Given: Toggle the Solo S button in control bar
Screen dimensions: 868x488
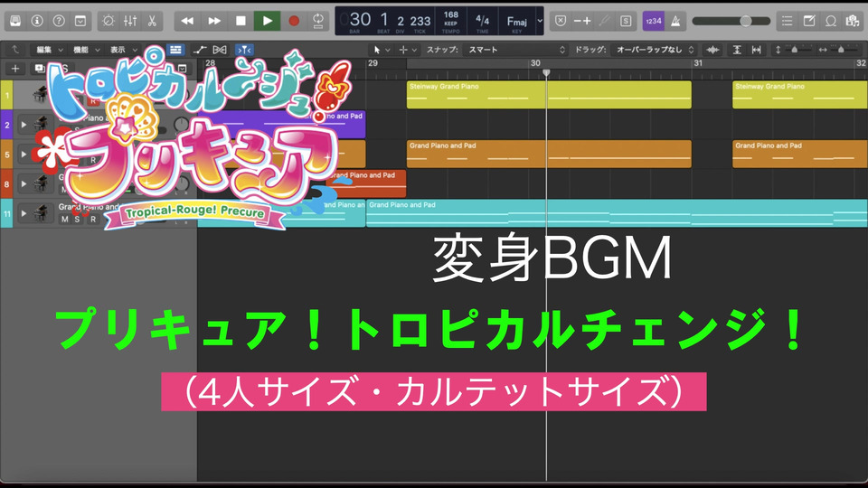Looking at the screenshot, I should pyautogui.click(x=626, y=21).
